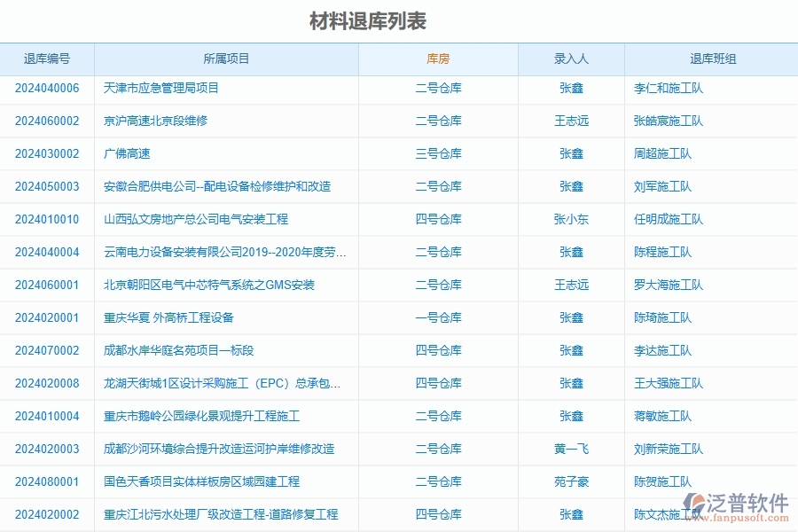
Task: Select 三号仓库 for 广佛高速 row
Action: 439,153
